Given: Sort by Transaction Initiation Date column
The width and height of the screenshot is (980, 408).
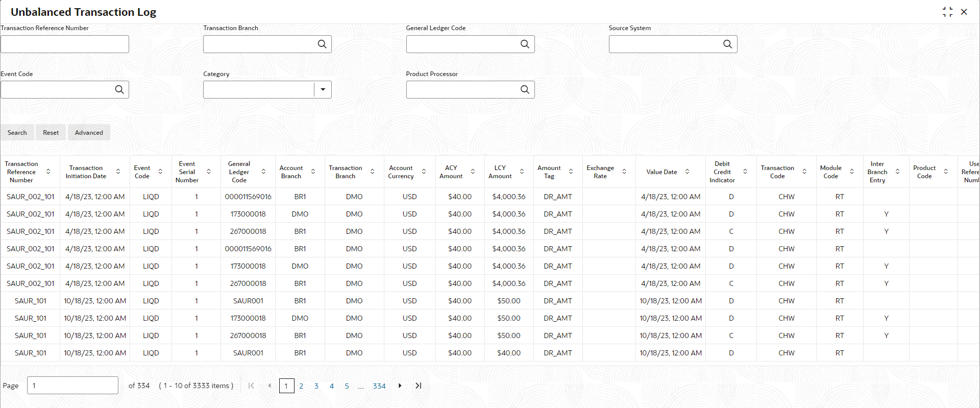Looking at the screenshot, I should point(118,172).
